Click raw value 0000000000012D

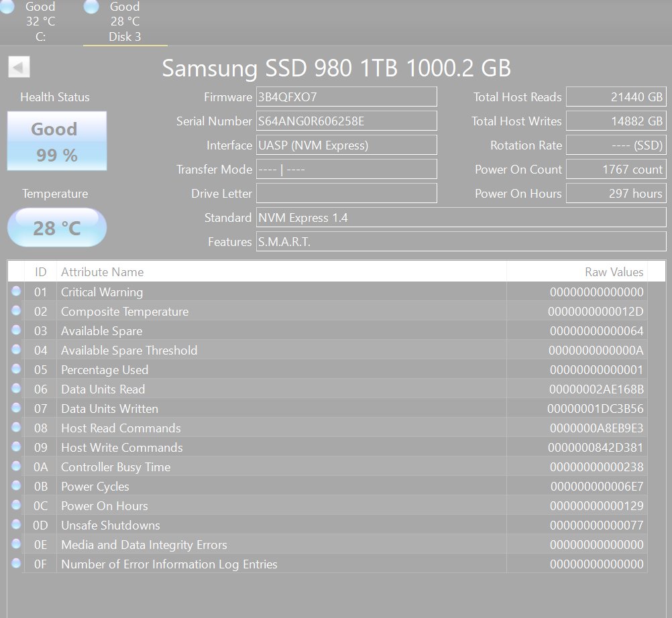click(596, 312)
